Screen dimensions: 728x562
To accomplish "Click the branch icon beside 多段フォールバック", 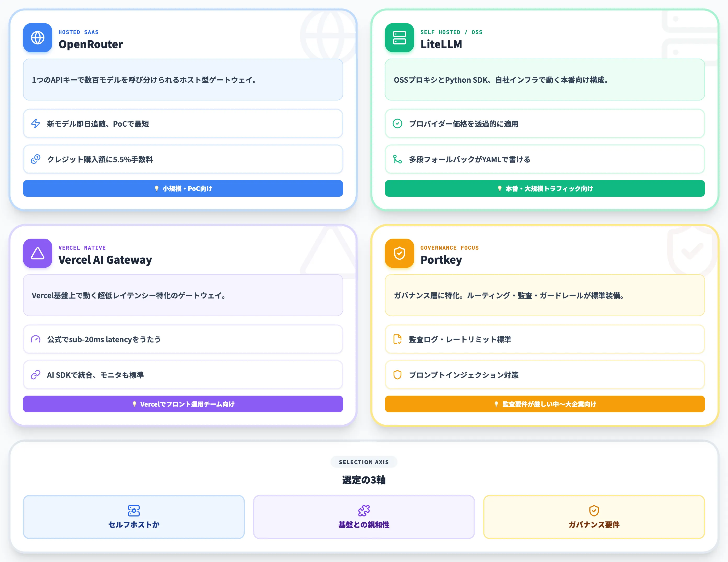I will (x=397, y=159).
